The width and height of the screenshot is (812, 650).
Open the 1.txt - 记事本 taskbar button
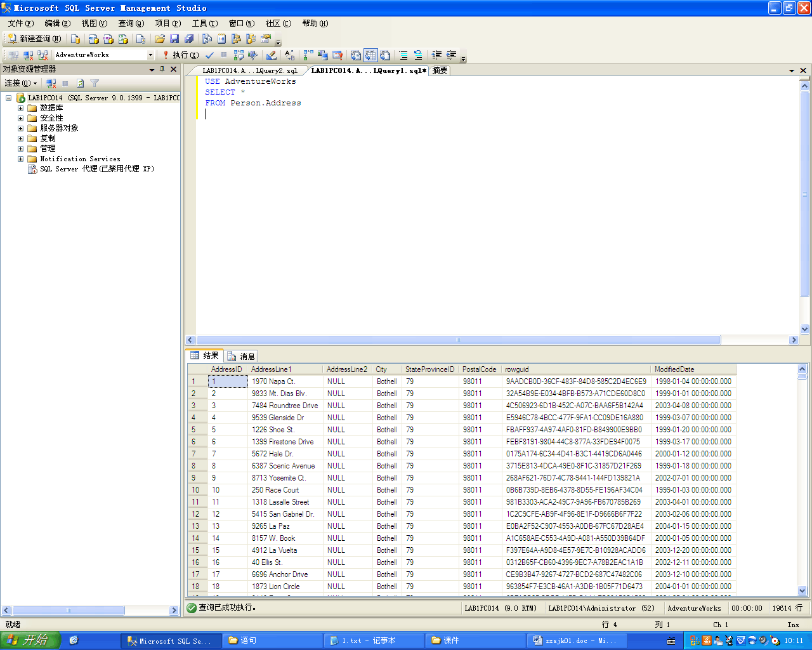point(374,640)
